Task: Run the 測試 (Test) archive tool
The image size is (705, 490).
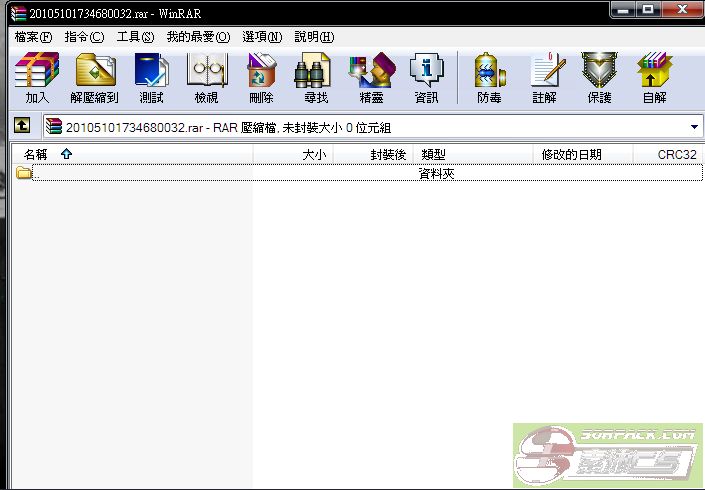Action: tap(151, 78)
